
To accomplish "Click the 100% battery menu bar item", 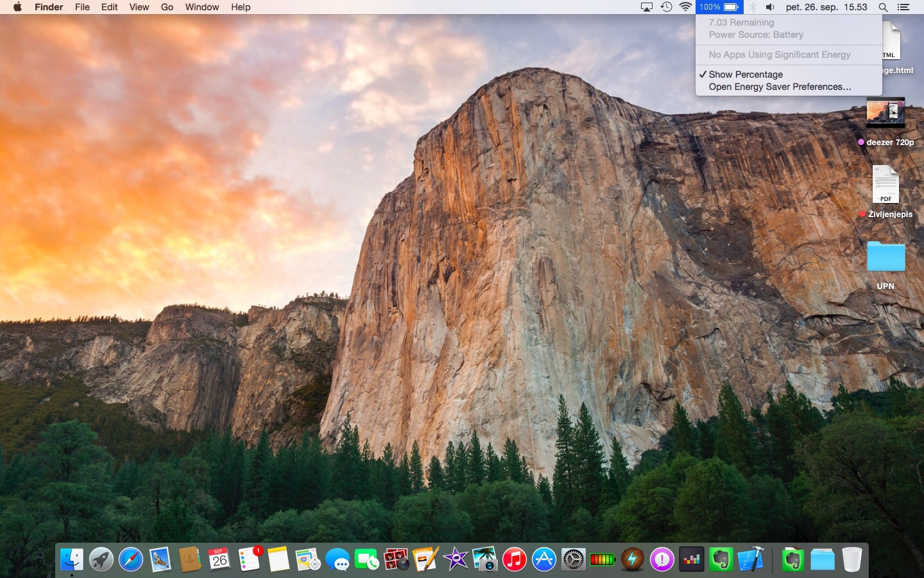I will click(x=719, y=7).
